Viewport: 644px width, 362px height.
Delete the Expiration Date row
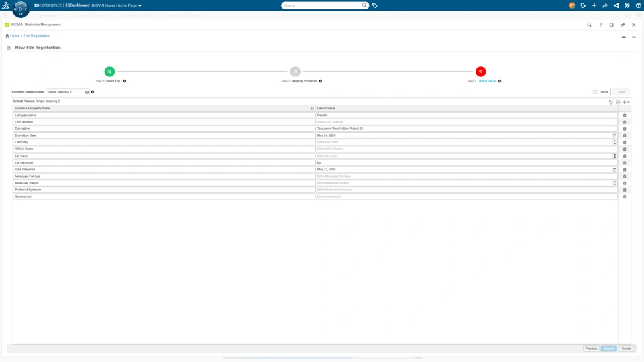625,135
